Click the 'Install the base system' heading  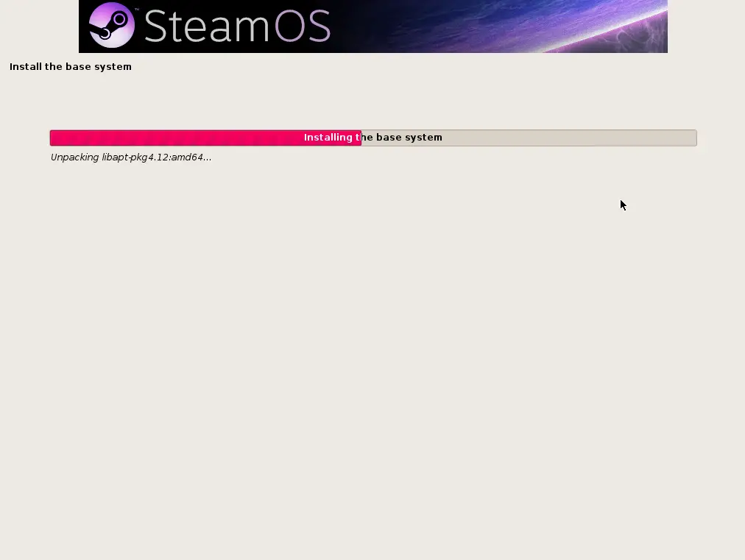[x=71, y=66]
